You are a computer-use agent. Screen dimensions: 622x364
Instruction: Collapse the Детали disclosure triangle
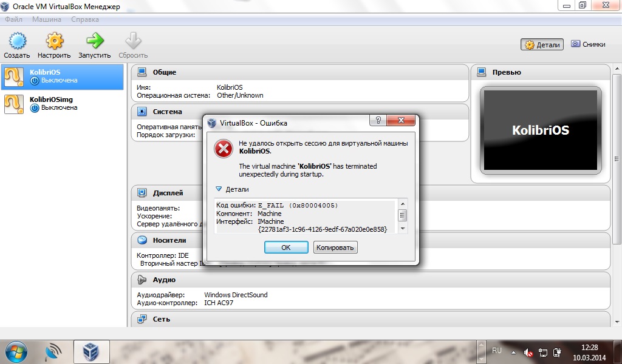[219, 189]
